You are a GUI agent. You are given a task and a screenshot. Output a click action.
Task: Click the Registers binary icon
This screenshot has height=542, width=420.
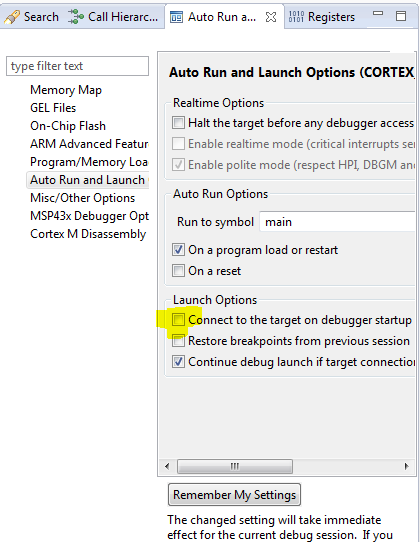tap(296, 17)
